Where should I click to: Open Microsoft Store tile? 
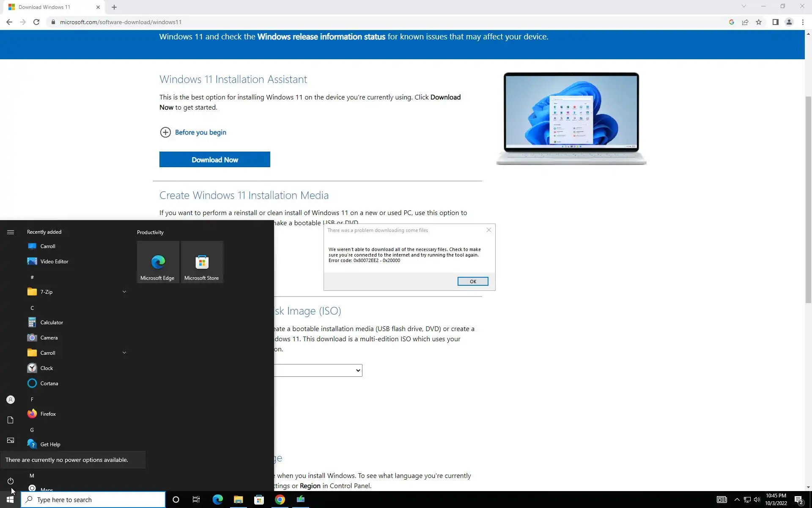pos(202,262)
